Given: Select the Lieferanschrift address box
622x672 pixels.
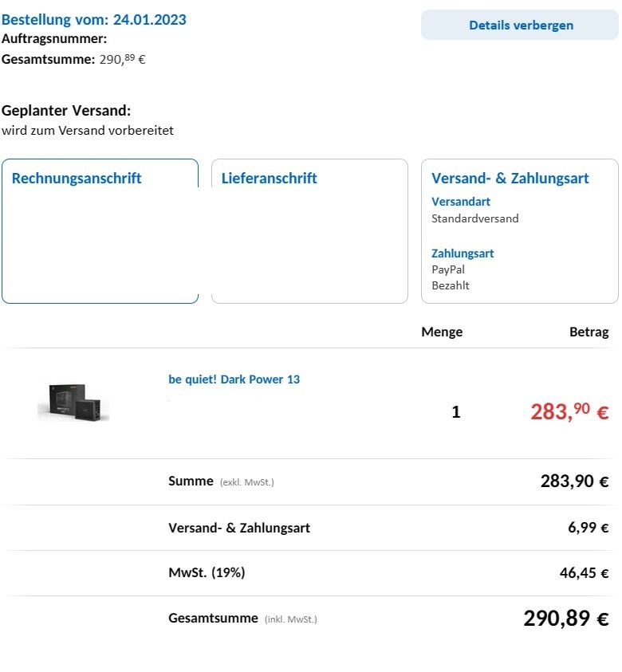Looking at the screenshot, I should pyautogui.click(x=309, y=231).
